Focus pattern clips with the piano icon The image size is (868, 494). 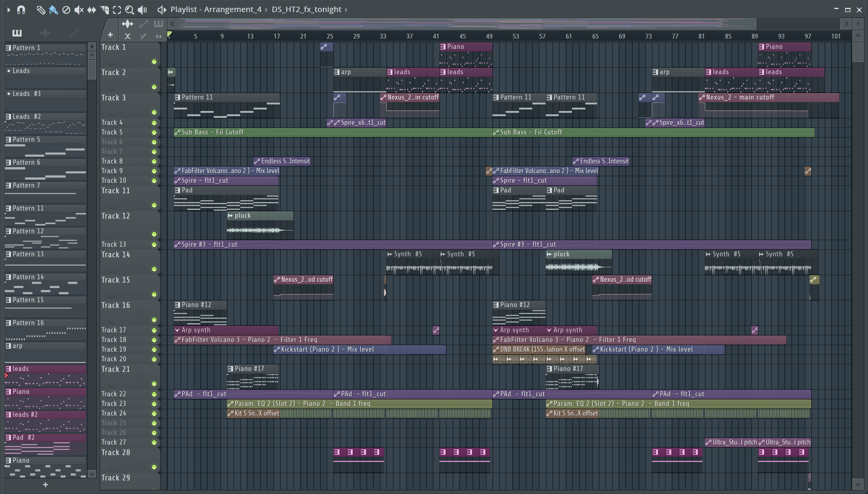(x=158, y=24)
